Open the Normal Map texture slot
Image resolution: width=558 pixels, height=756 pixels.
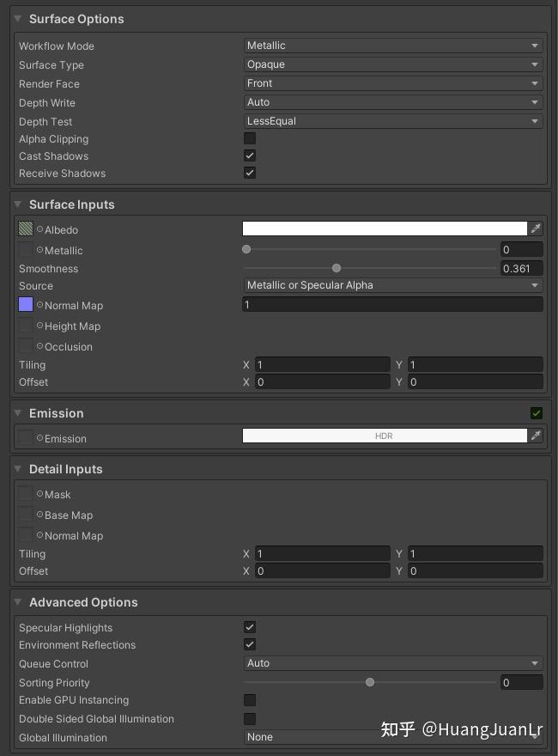point(27,305)
